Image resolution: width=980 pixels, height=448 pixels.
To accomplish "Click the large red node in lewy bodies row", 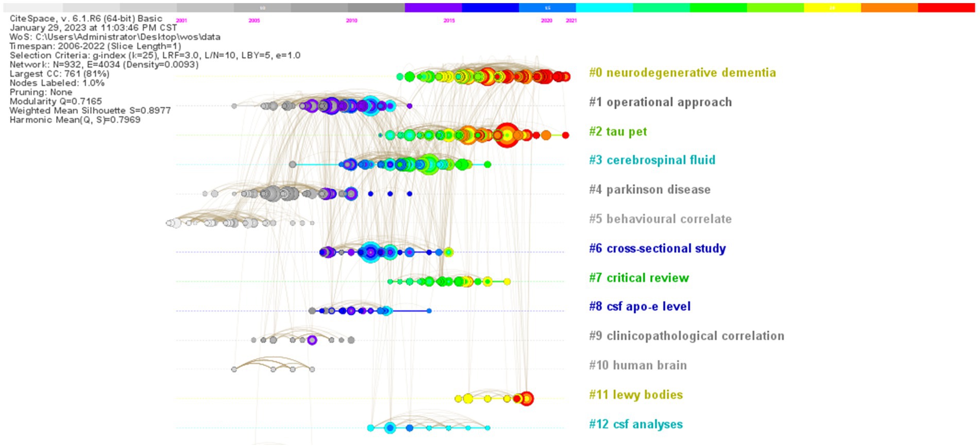I will (526, 399).
